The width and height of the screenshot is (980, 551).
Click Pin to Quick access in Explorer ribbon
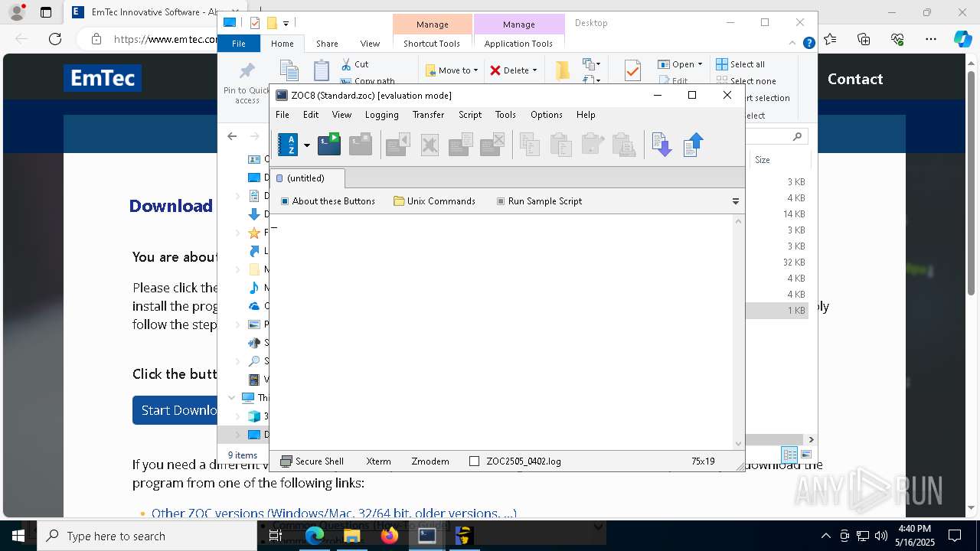coord(247,83)
